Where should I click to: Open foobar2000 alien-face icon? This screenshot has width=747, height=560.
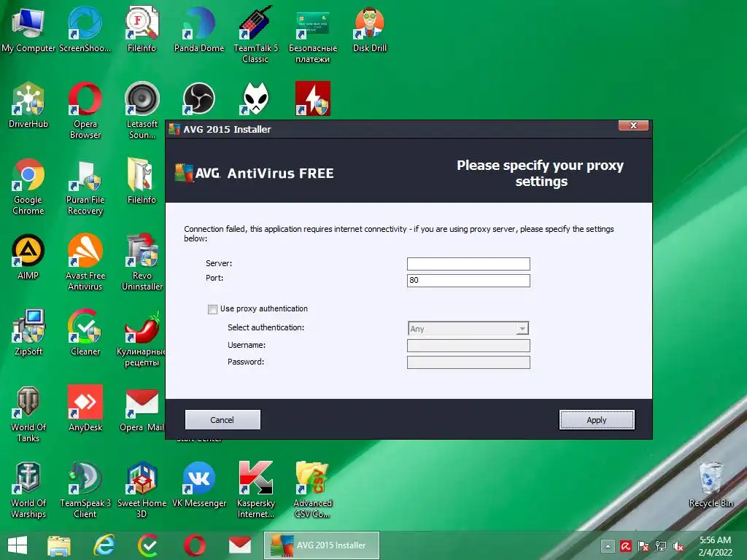(x=255, y=98)
